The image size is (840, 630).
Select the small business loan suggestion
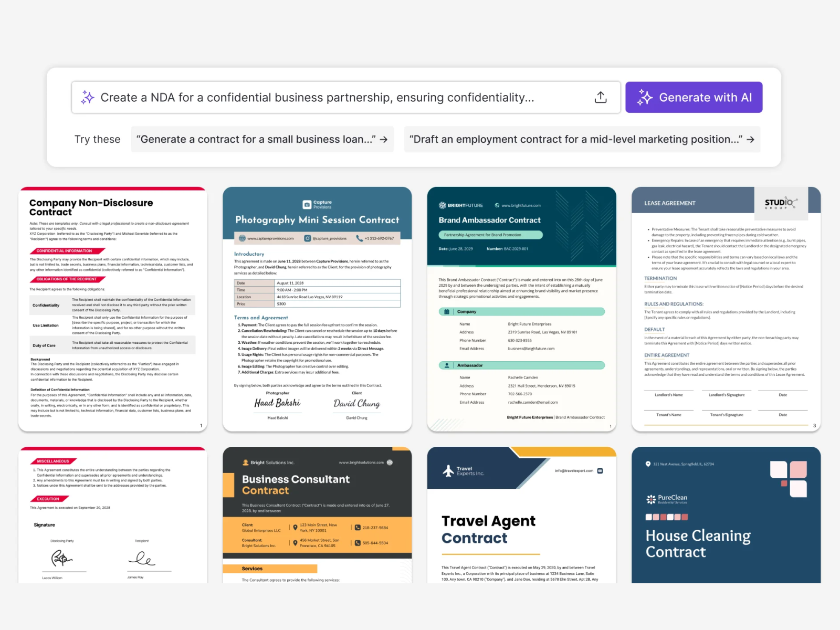pos(256,140)
